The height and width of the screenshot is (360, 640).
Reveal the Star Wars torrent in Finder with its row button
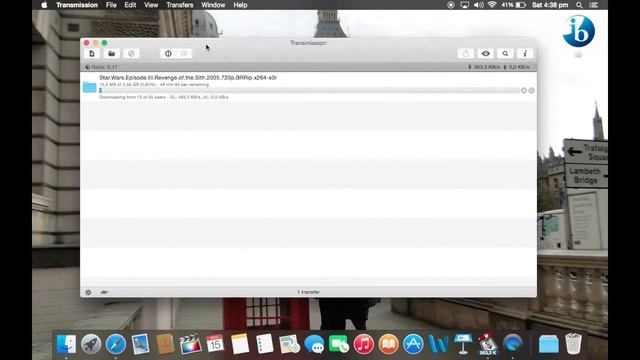point(531,91)
